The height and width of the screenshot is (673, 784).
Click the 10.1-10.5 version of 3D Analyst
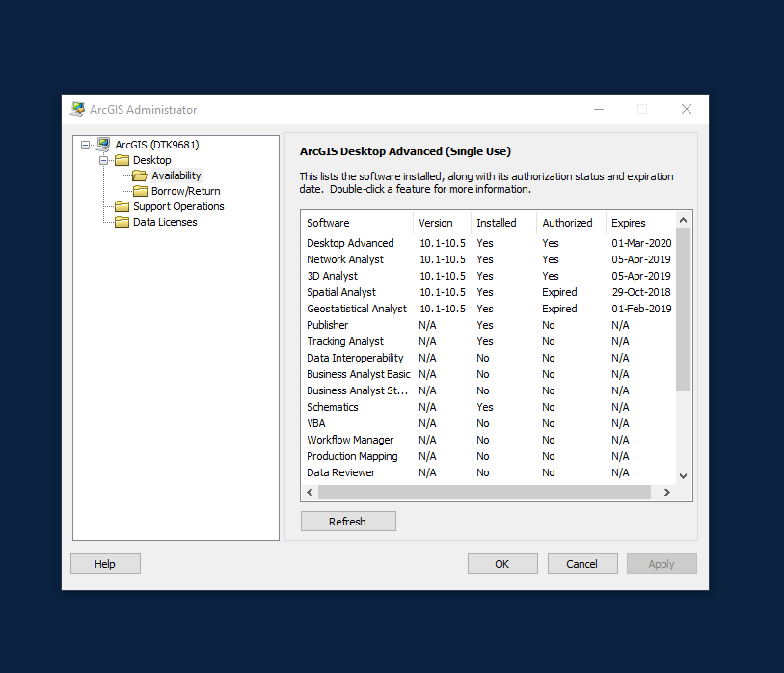point(443,276)
